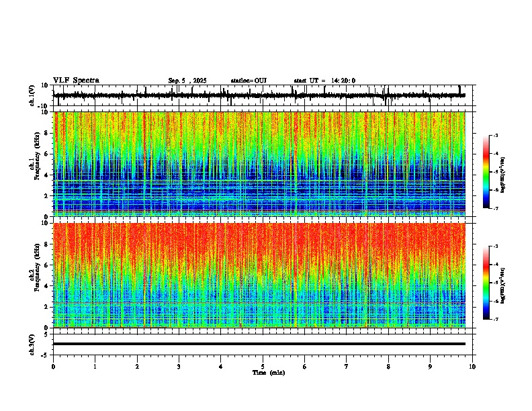The image size is (532, 411).
Task: Click the "-10" tick on the ch.1(V) axis
Action: (43, 106)
